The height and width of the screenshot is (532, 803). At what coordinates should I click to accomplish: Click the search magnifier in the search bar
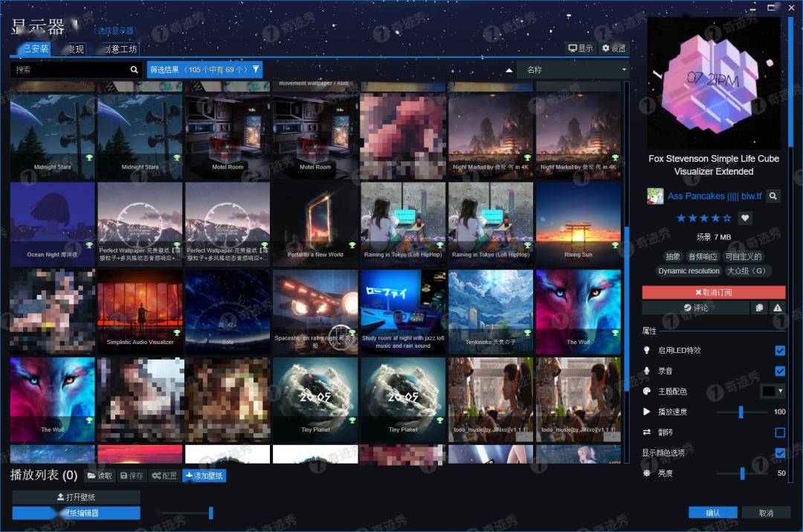(x=134, y=69)
